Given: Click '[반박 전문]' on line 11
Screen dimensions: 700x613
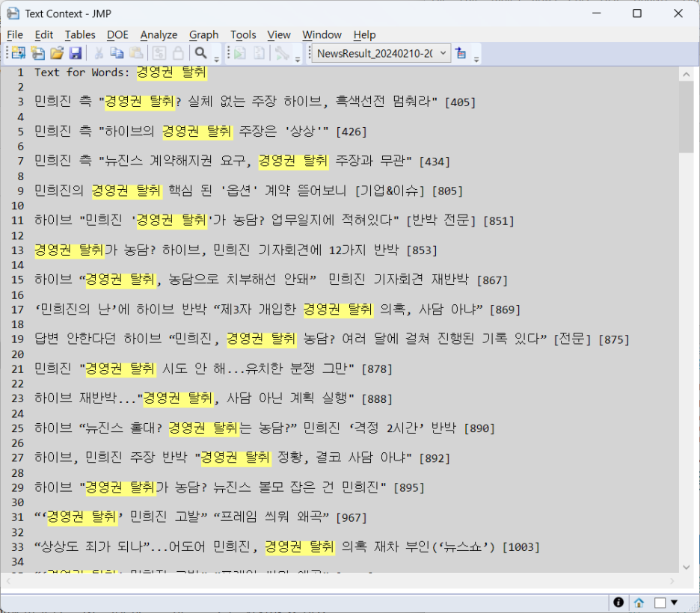Looking at the screenshot, I should click(441, 220).
